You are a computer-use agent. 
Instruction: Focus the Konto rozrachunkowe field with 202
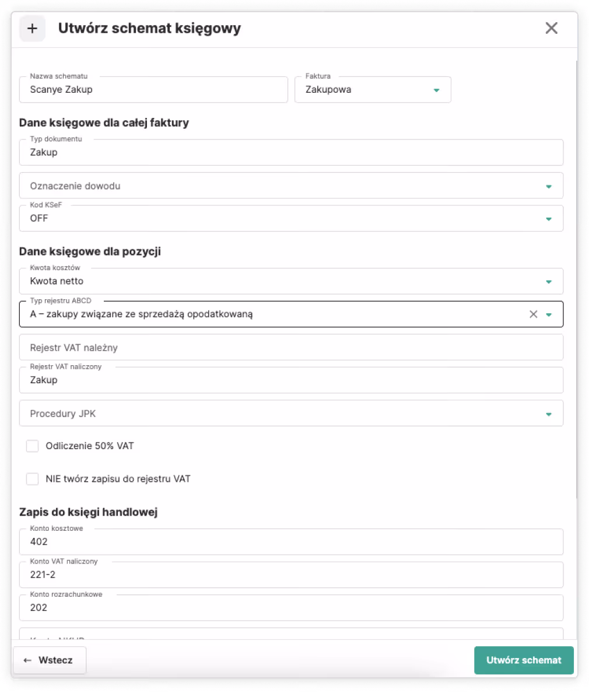pos(291,607)
